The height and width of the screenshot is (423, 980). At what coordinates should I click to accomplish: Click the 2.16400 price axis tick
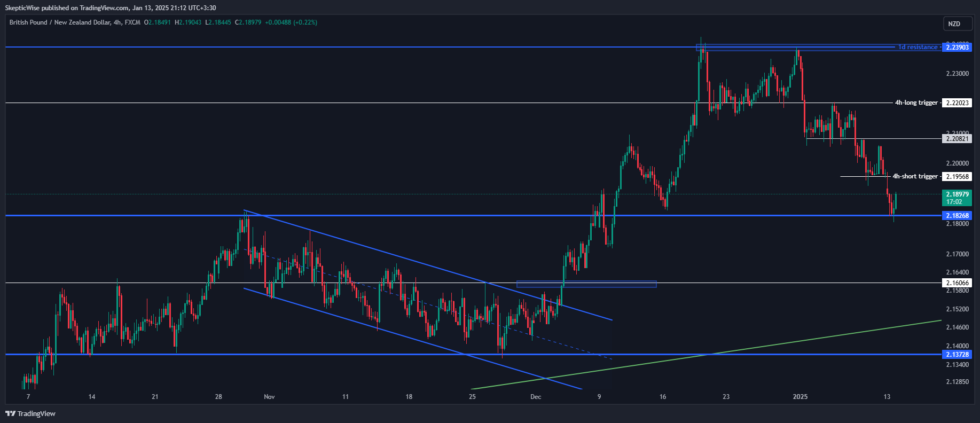point(957,272)
